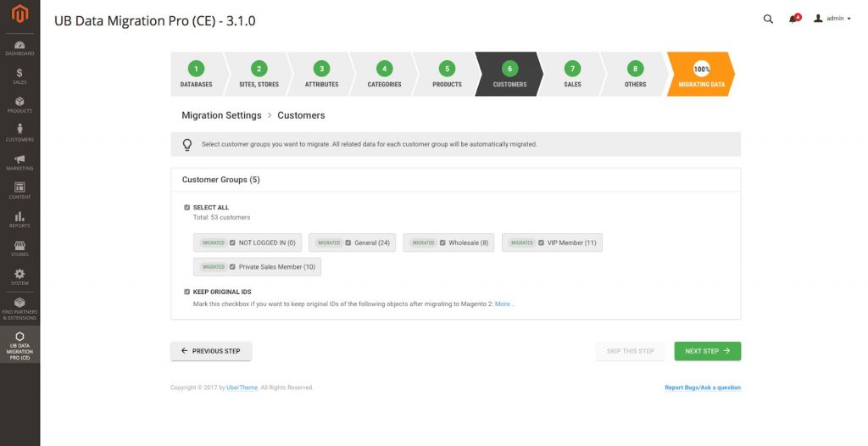This screenshot has height=446, width=868.
Task: Click the Next Step button
Action: (707, 351)
